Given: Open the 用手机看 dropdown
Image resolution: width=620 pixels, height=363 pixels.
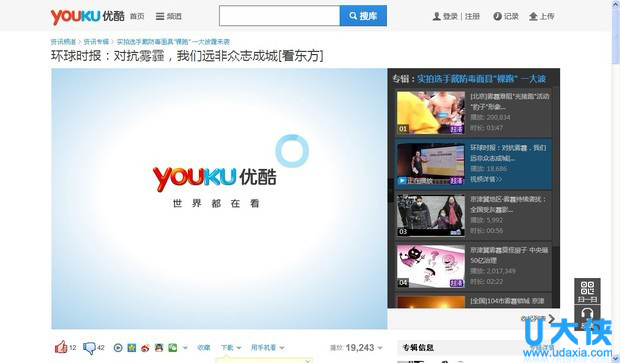Looking at the screenshot, I should 268,348.
